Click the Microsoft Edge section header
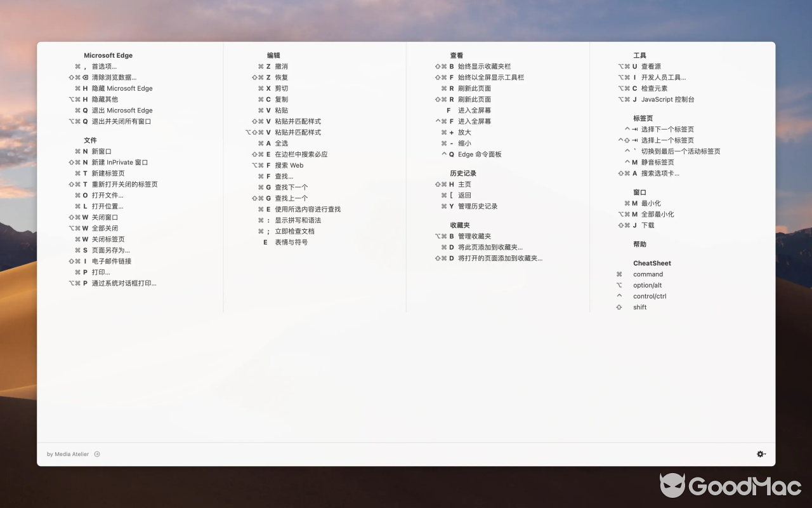 [x=108, y=55]
